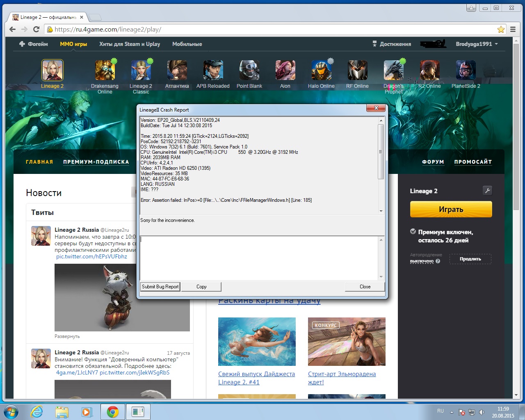Select the Lineage 2 game icon
Image resolution: width=525 pixels, height=420 pixels.
(x=52, y=70)
